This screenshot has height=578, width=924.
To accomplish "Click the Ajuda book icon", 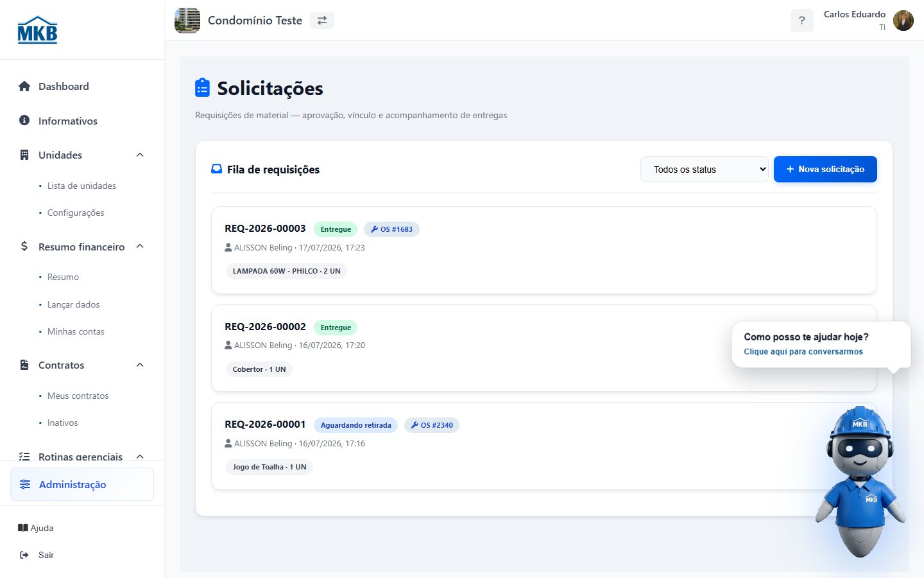I will 23,528.
